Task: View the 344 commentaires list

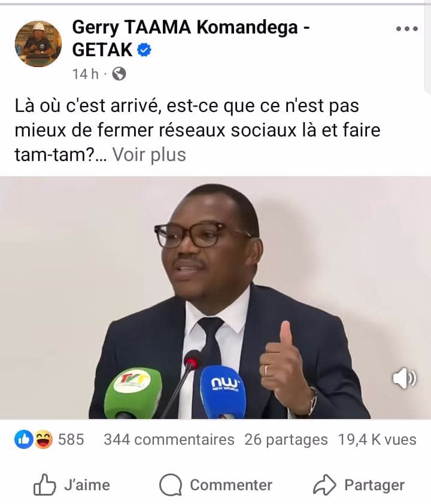Action: tap(169, 439)
